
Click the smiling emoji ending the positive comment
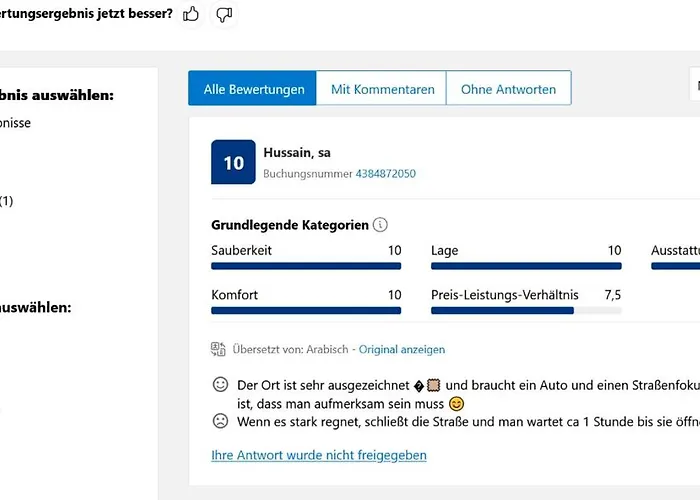point(457,404)
